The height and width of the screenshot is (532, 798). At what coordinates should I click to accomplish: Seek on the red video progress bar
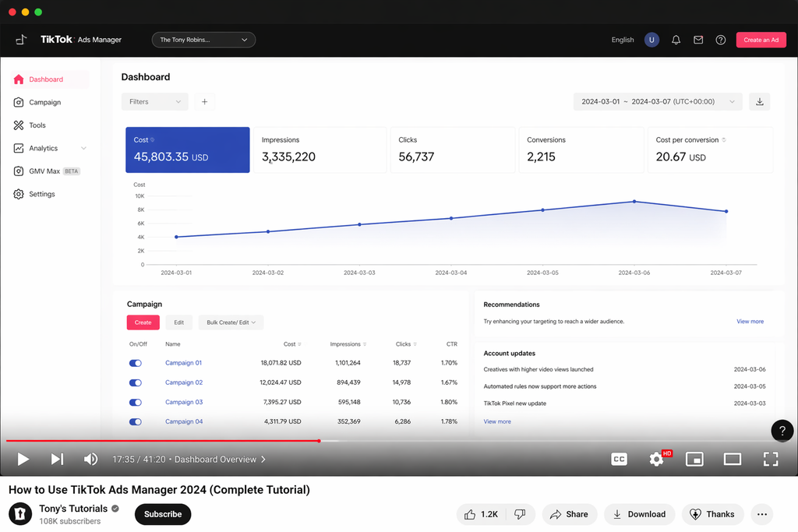163,441
